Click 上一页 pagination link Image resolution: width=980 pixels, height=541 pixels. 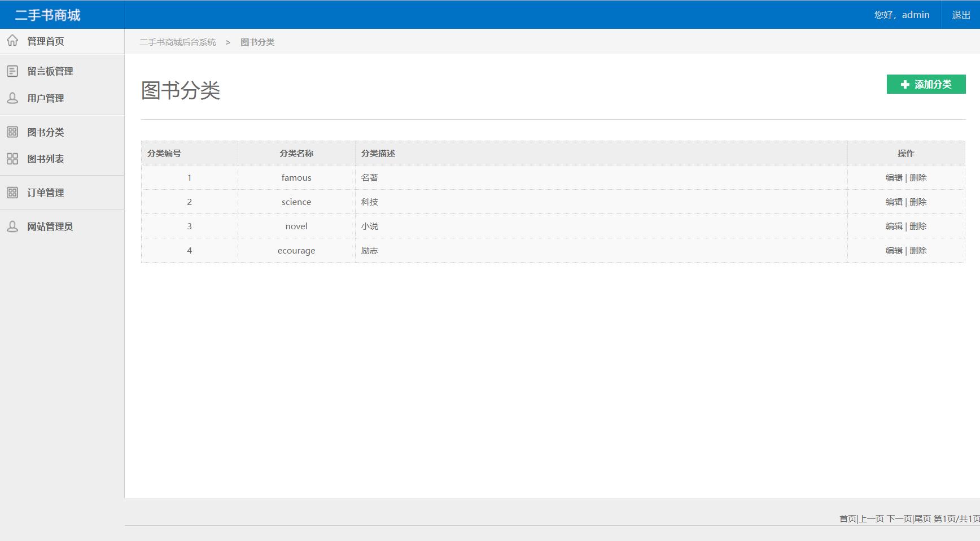click(x=872, y=518)
